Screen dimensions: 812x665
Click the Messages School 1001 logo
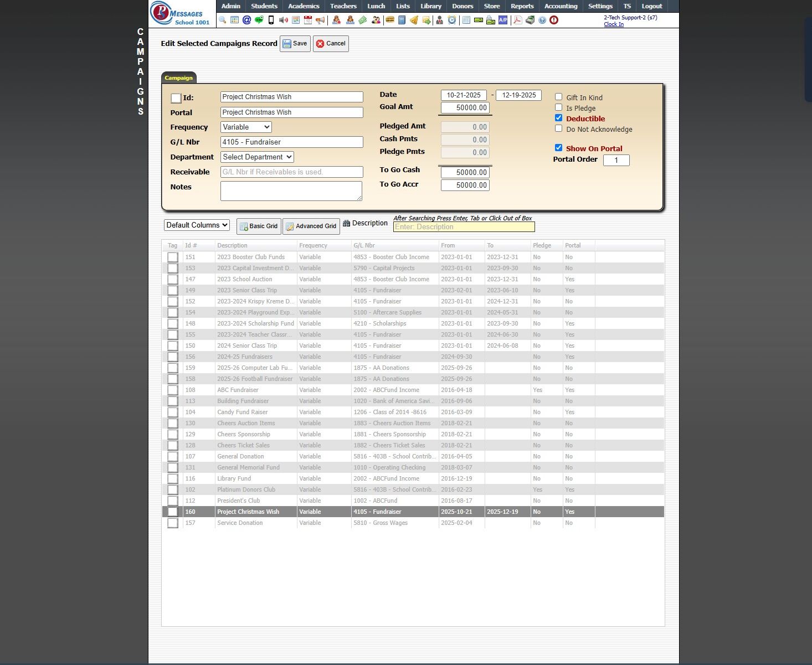click(183, 13)
